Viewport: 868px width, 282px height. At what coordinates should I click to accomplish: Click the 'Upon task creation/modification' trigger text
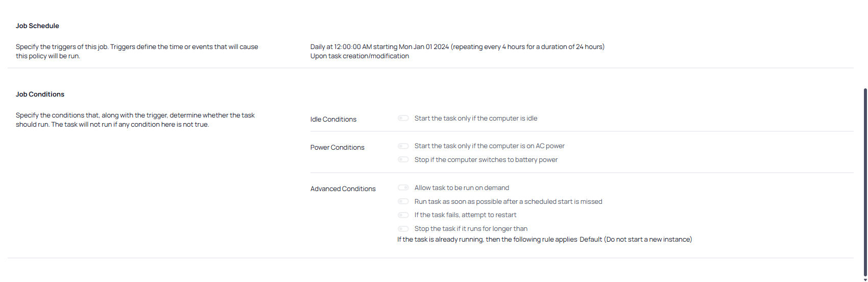click(x=359, y=56)
